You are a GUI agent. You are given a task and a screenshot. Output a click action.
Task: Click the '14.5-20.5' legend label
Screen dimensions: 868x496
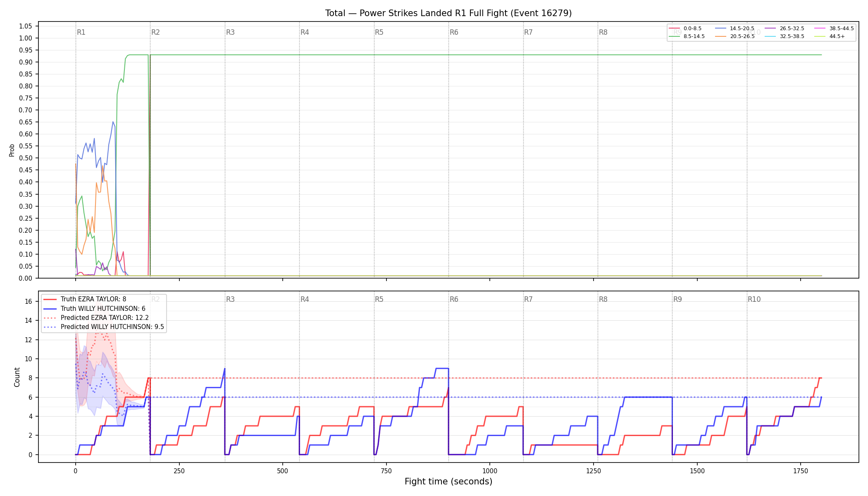pos(742,29)
